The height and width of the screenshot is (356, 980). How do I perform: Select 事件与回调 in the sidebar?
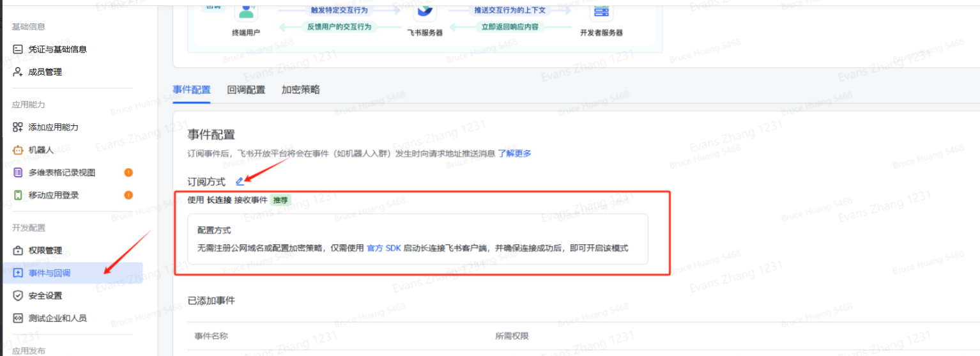(x=72, y=273)
